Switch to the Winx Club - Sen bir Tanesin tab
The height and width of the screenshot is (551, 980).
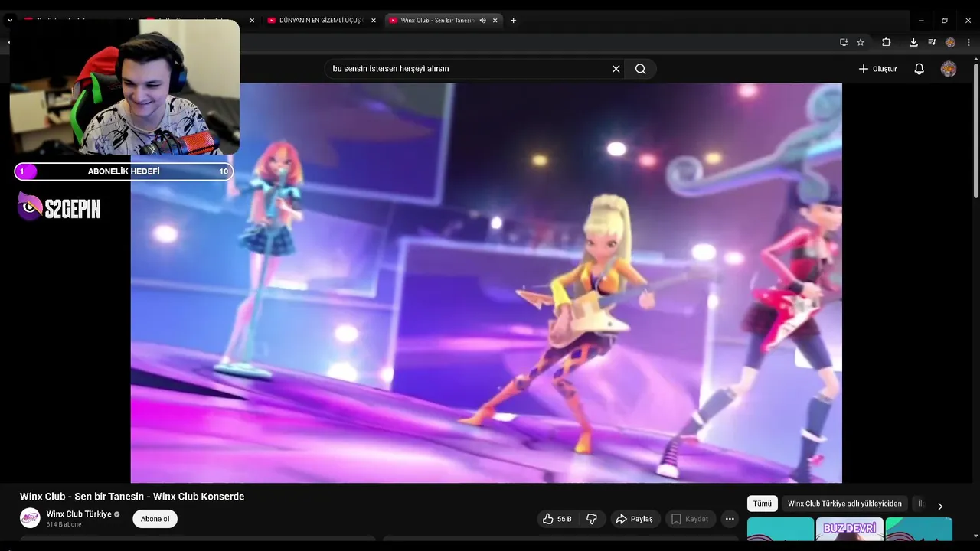point(436,21)
